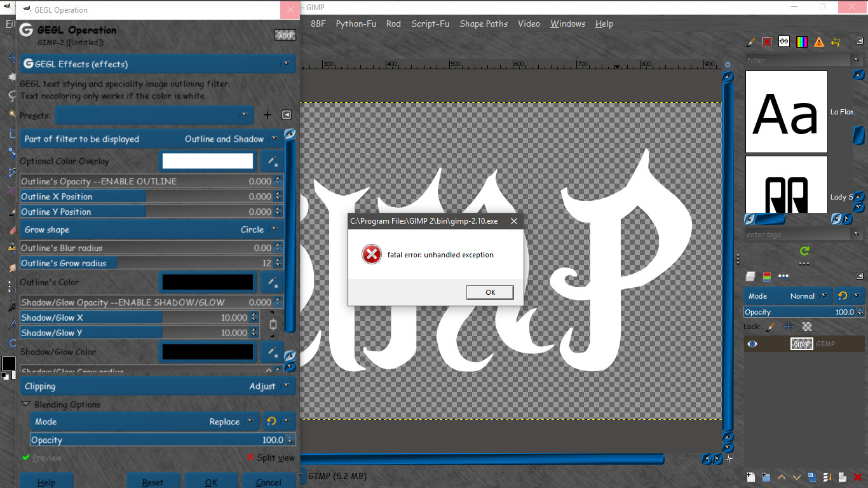Open 'Part of filter to be displayed' dropdown
Viewport: 868px width, 488px height.
(x=151, y=139)
